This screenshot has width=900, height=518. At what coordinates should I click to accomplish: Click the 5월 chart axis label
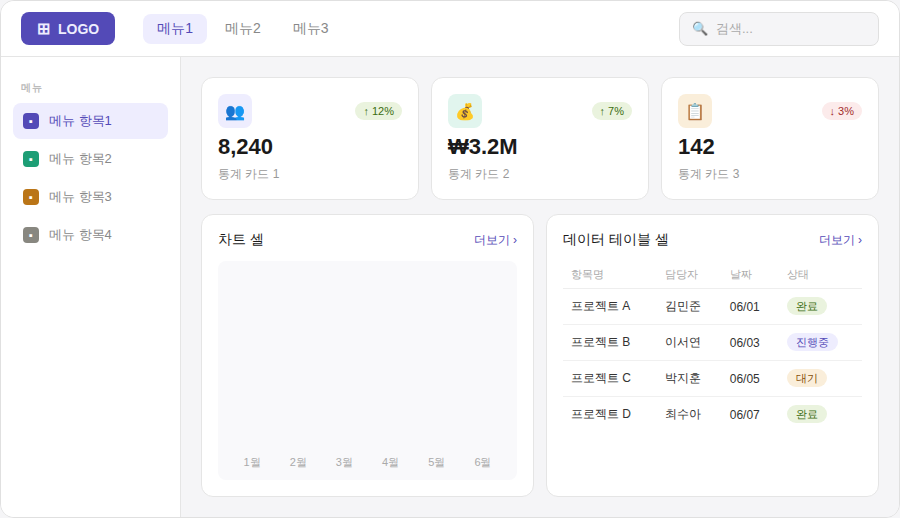tap(436, 462)
